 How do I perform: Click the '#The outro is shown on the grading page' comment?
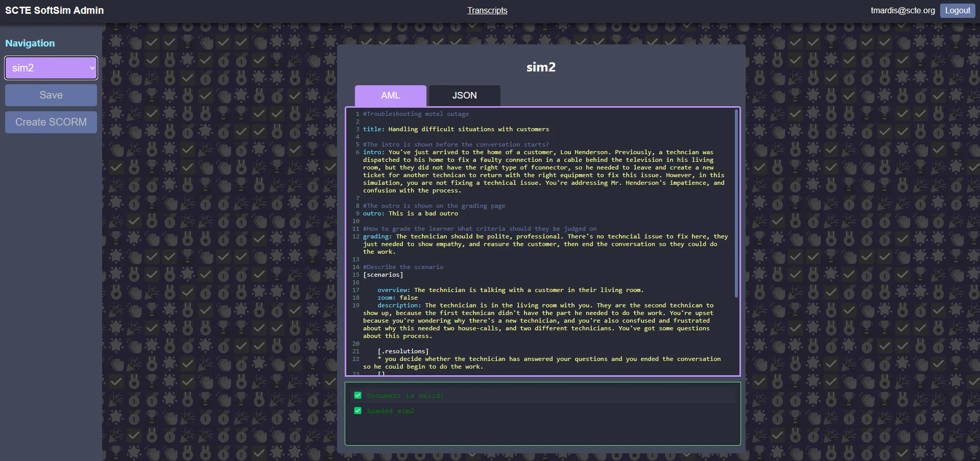click(x=434, y=206)
